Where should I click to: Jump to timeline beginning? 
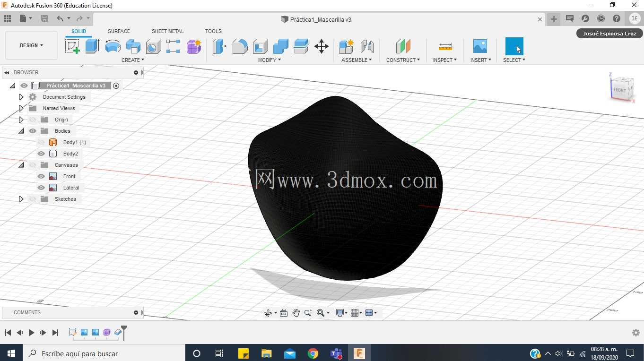point(8,333)
